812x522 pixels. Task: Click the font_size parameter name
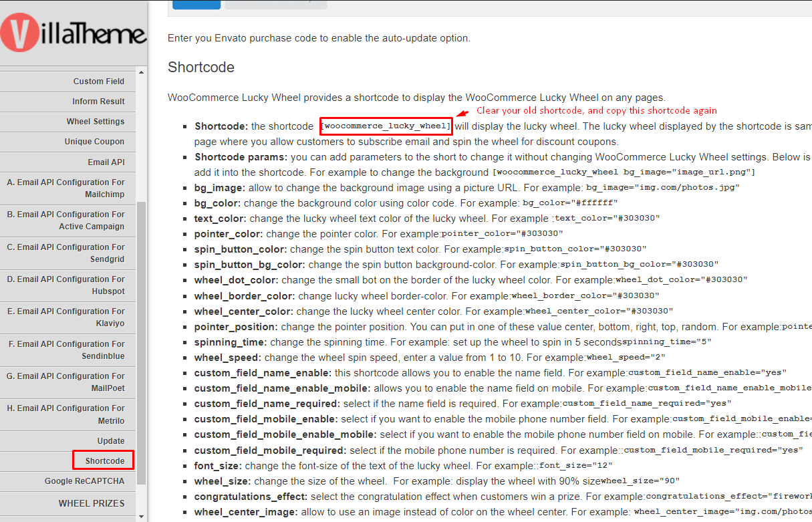tap(219, 465)
